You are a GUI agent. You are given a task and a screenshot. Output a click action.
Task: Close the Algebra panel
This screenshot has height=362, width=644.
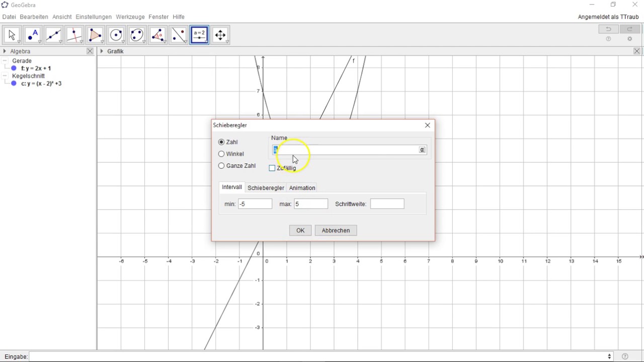pos(90,51)
